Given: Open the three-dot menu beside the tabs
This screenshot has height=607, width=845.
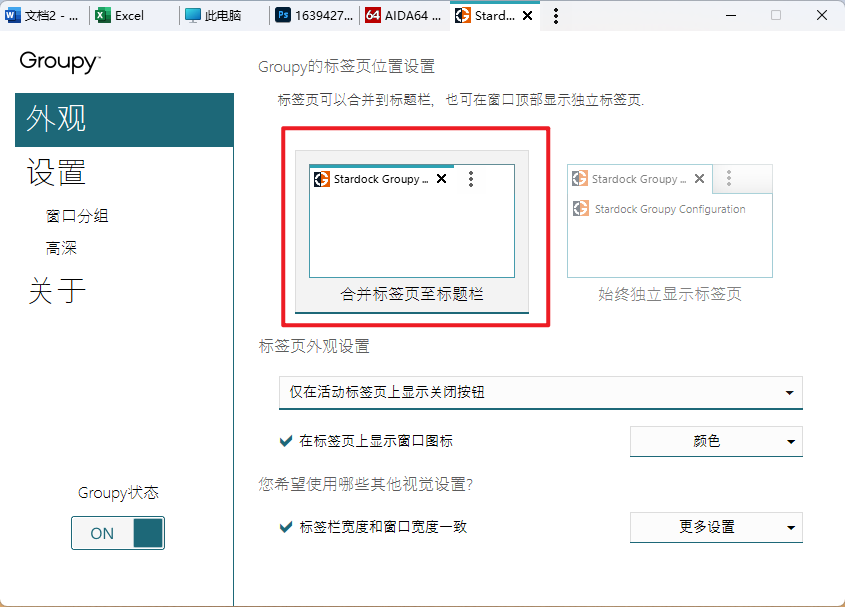Looking at the screenshot, I should click(556, 16).
